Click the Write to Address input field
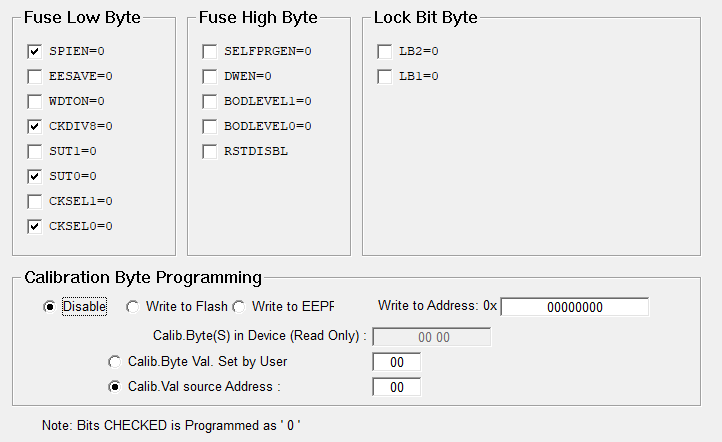This screenshot has width=722, height=442. [x=574, y=307]
